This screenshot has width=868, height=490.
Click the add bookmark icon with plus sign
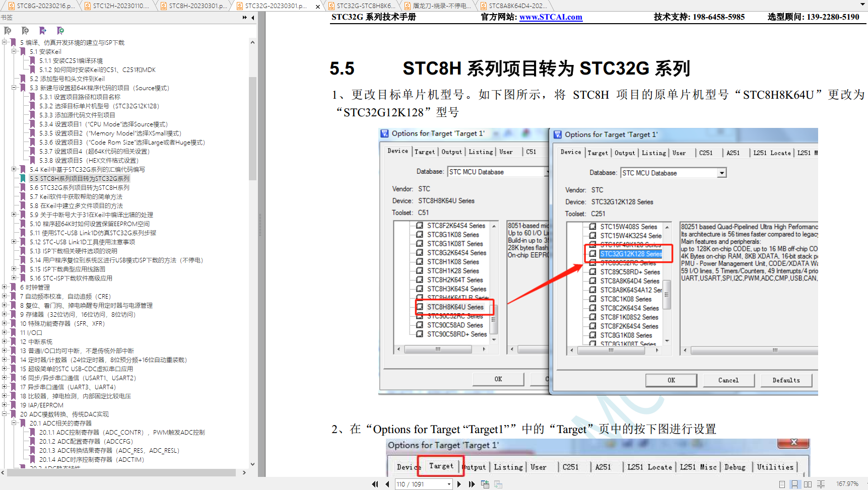[25, 31]
